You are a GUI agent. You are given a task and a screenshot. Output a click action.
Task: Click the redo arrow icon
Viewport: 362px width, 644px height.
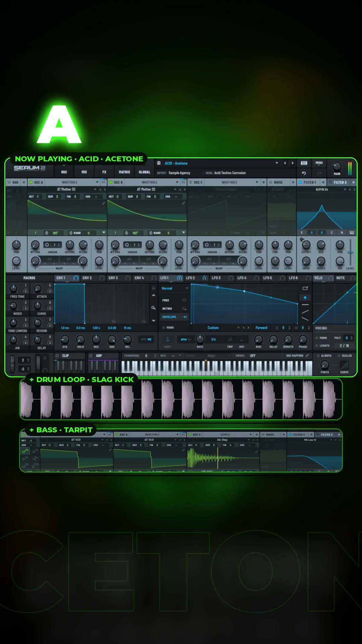tap(319, 173)
